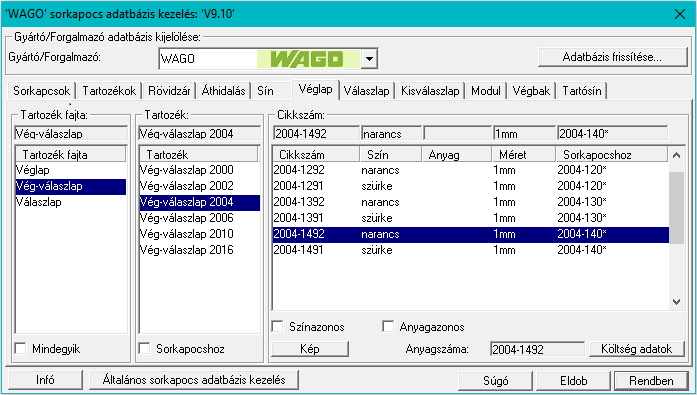
Task: Close the WAGO sorkapocs dialog
Action: (680, 14)
